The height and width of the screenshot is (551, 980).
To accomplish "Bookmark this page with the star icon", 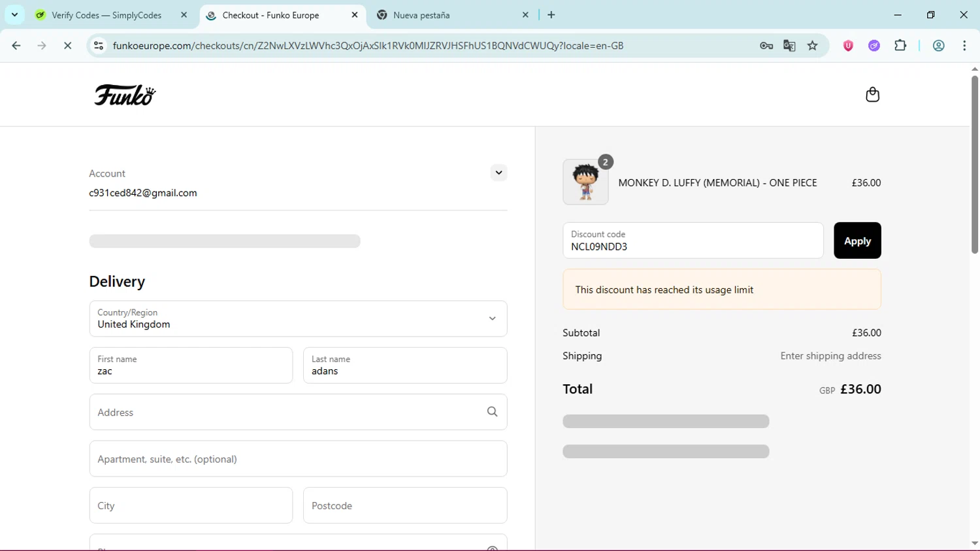I will pos(812,46).
